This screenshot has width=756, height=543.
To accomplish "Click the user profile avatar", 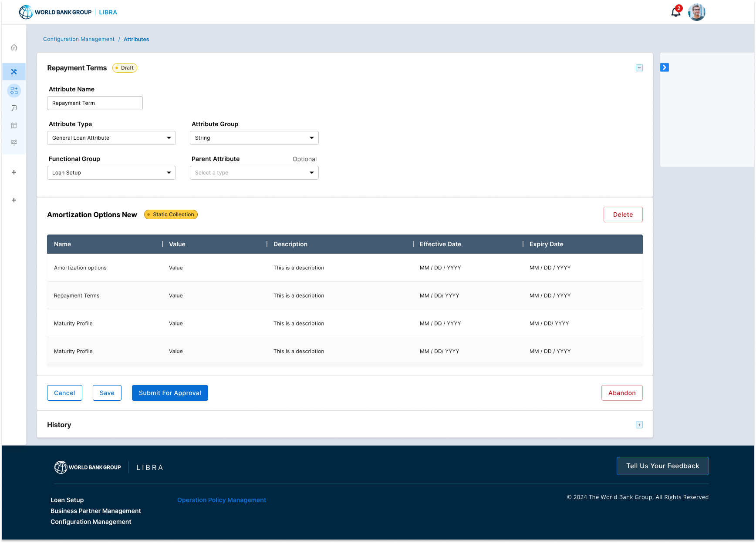I will [x=696, y=12].
